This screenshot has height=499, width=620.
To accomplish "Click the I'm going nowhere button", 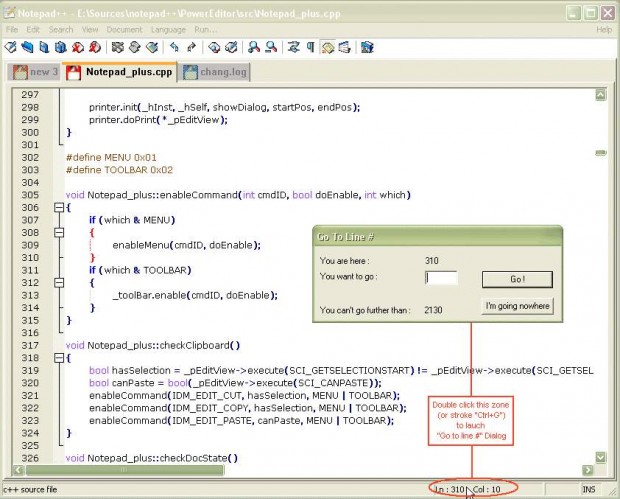I will pyautogui.click(x=517, y=306).
